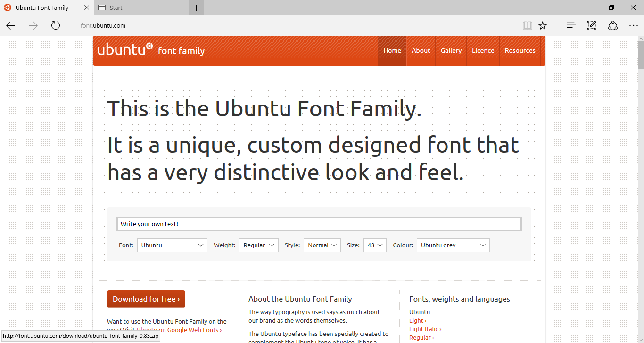Screen dimensions: 644x343
Task: Expand the Weight dropdown showing Regular
Action: click(259, 245)
